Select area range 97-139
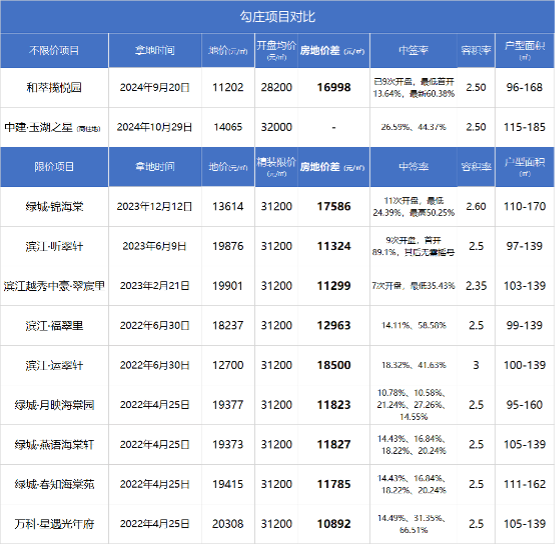 [x=524, y=246]
